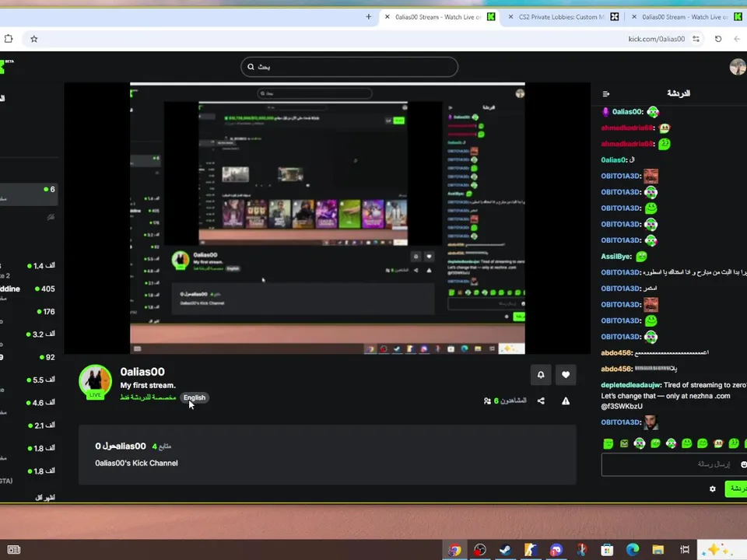This screenshot has width=747, height=560.
Task: Click the magnifier icon in Kick search
Action: (251, 67)
